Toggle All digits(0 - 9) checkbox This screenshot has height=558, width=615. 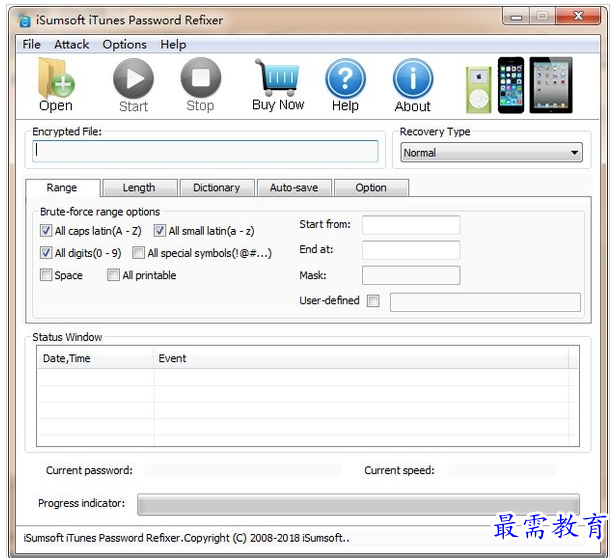pyautogui.click(x=46, y=253)
